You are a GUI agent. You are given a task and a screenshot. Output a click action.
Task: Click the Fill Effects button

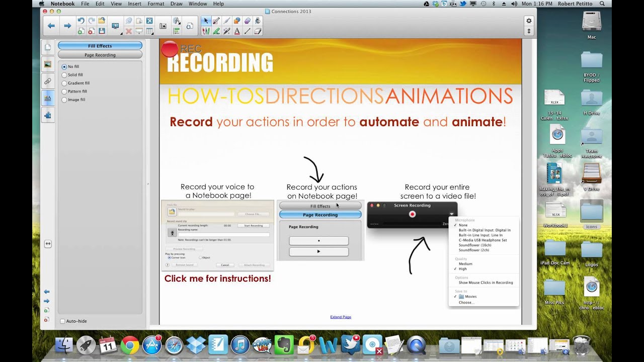tap(100, 46)
